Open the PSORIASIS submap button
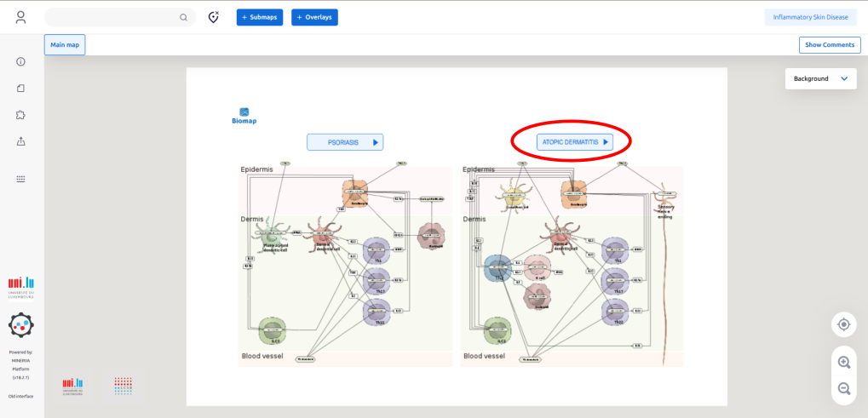This screenshot has height=418, width=868. coord(345,142)
